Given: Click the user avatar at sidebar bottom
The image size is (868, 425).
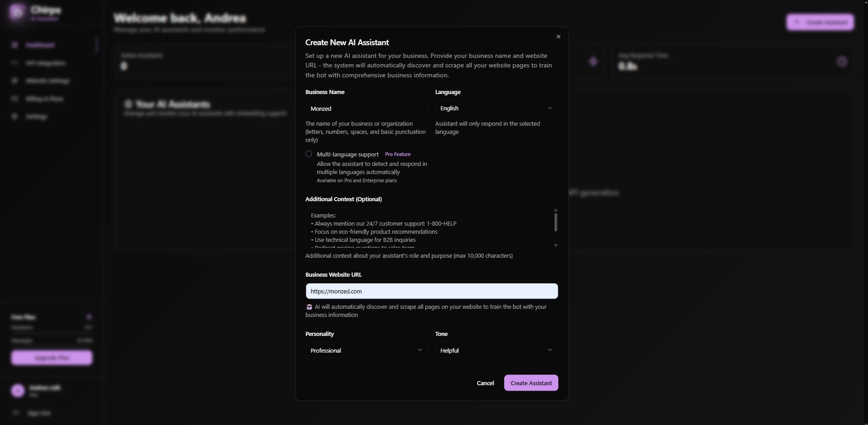Looking at the screenshot, I should point(18,391).
